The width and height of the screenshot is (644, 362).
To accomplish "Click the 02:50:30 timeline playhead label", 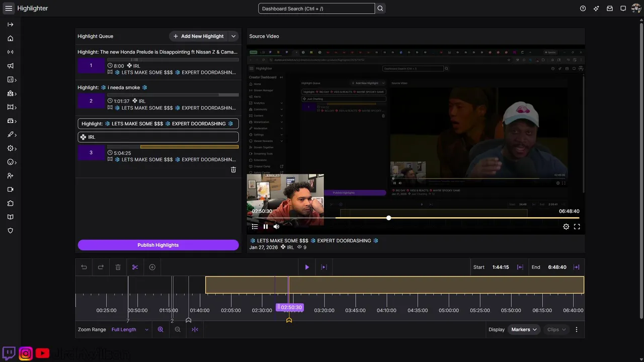I will [290, 307].
